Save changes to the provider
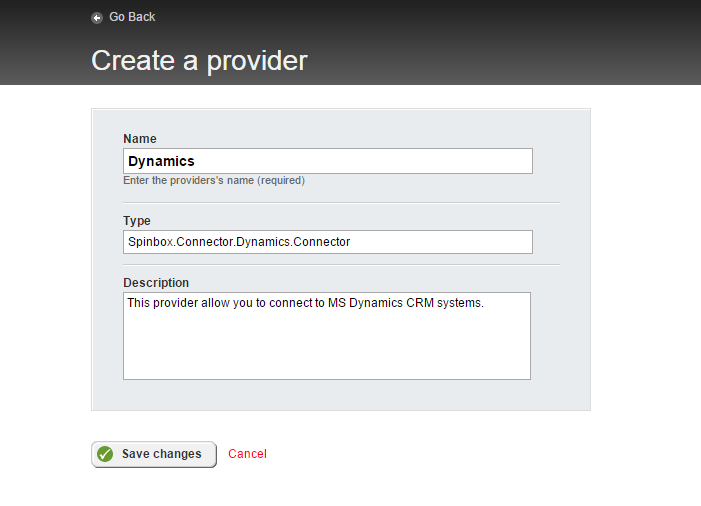This screenshot has width=701, height=506. pos(154,454)
